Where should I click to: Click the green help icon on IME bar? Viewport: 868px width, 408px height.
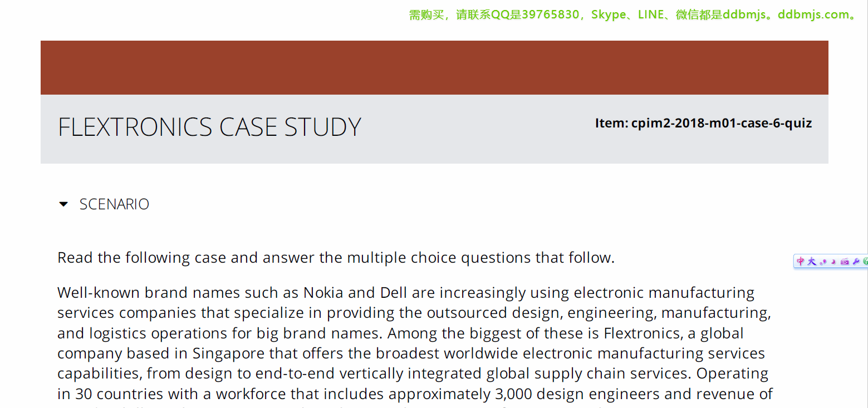[865, 262]
